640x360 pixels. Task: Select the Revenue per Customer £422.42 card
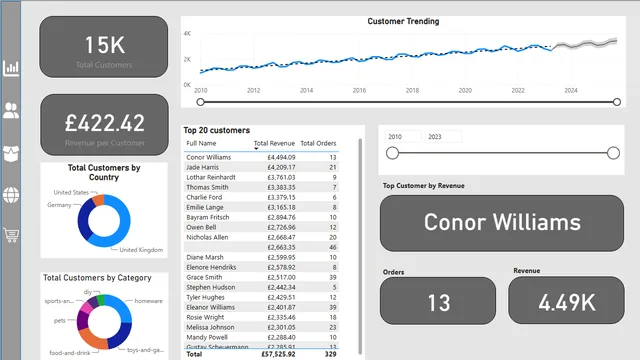click(104, 125)
